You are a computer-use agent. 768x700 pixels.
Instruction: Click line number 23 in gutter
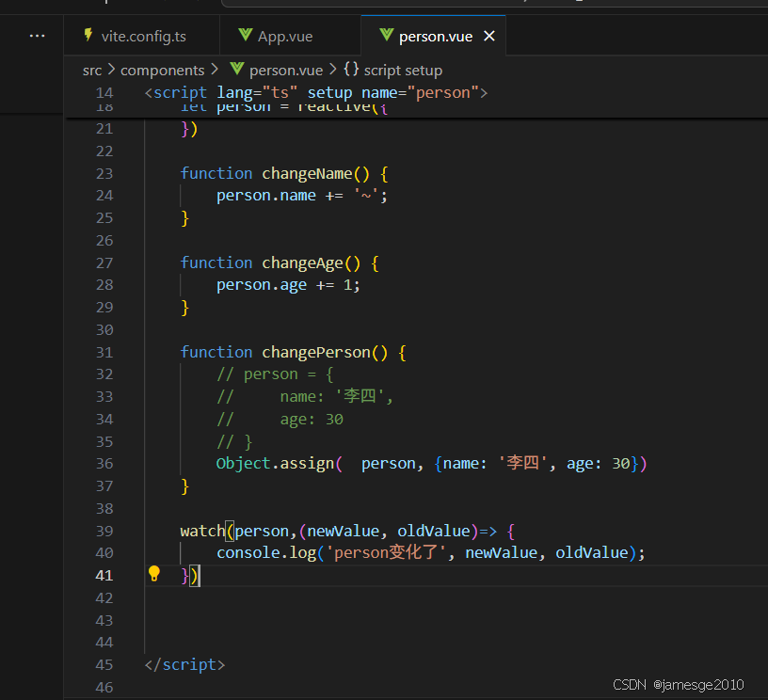[104, 174]
